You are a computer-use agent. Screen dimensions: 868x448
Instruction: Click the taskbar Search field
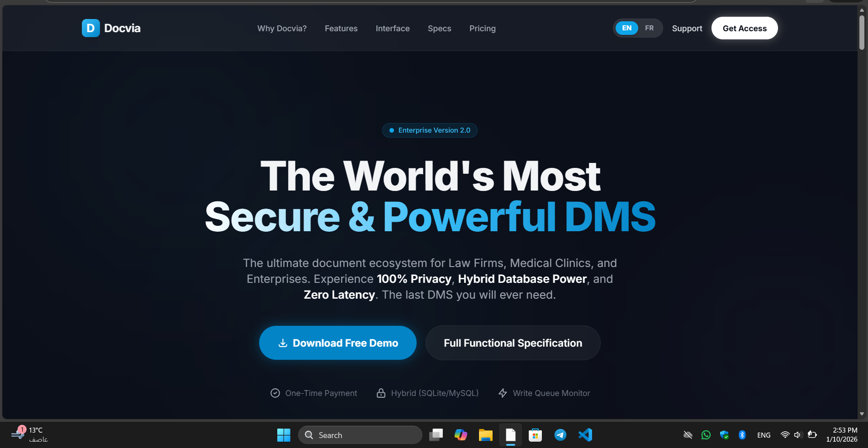[x=360, y=435]
